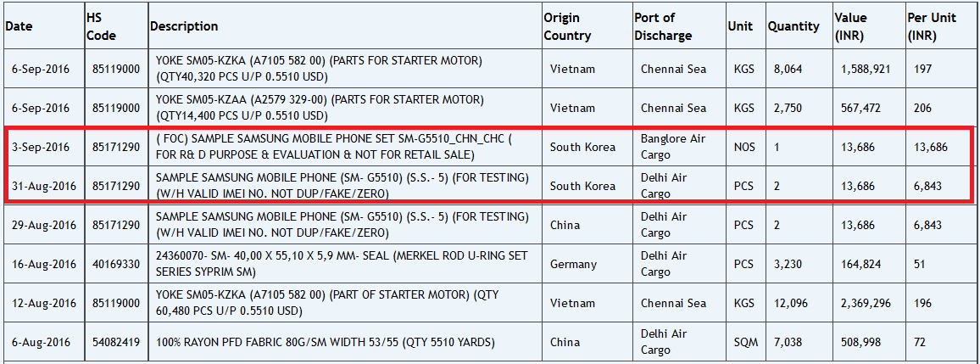980x364 pixels.
Task: Click the 31-Aug-2016 date cell
Action: tap(42, 186)
